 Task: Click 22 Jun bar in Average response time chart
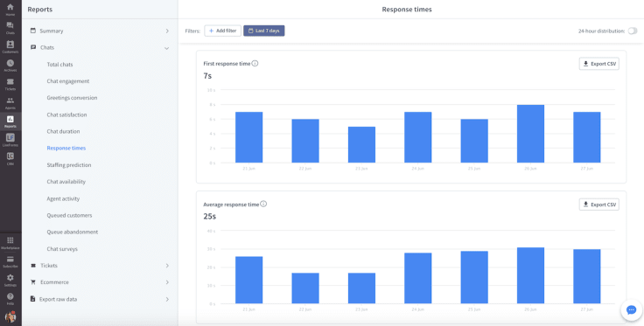(305, 288)
